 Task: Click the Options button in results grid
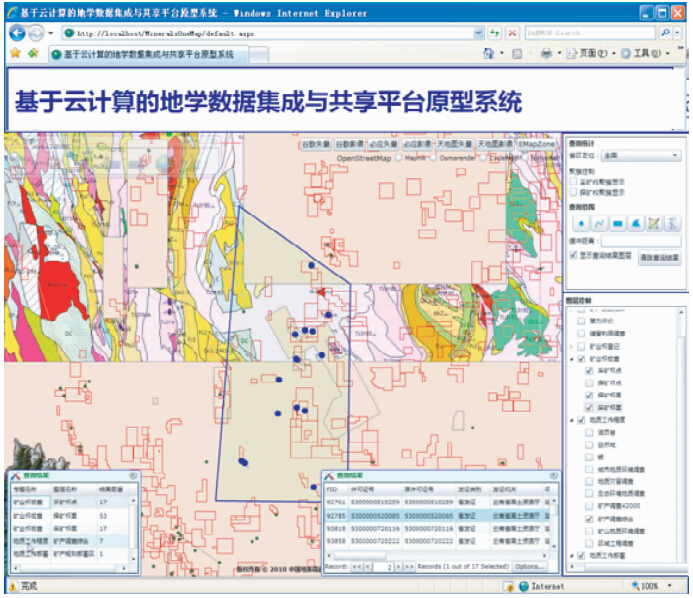(530, 566)
